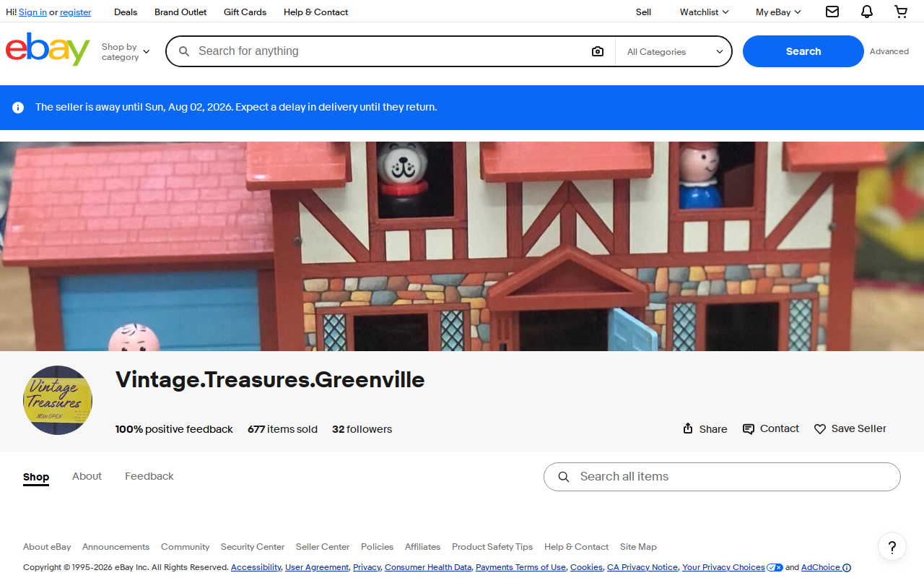Open Site Map footer link

638,547
